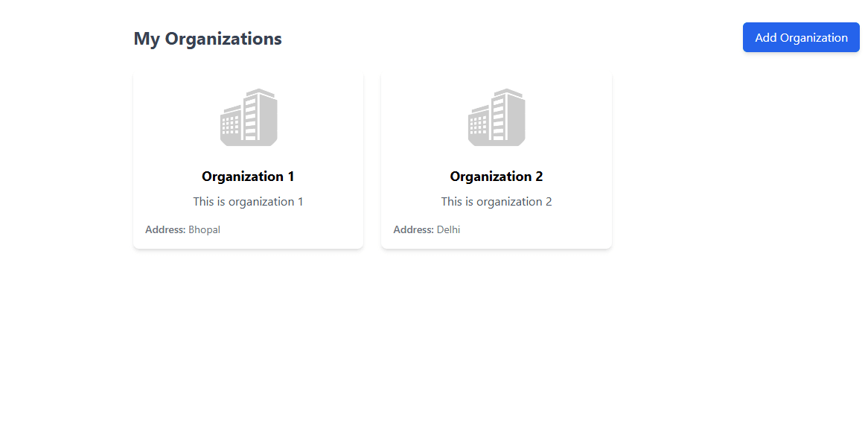Click the building icon on Organization 1 card

click(x=249, y=117)
